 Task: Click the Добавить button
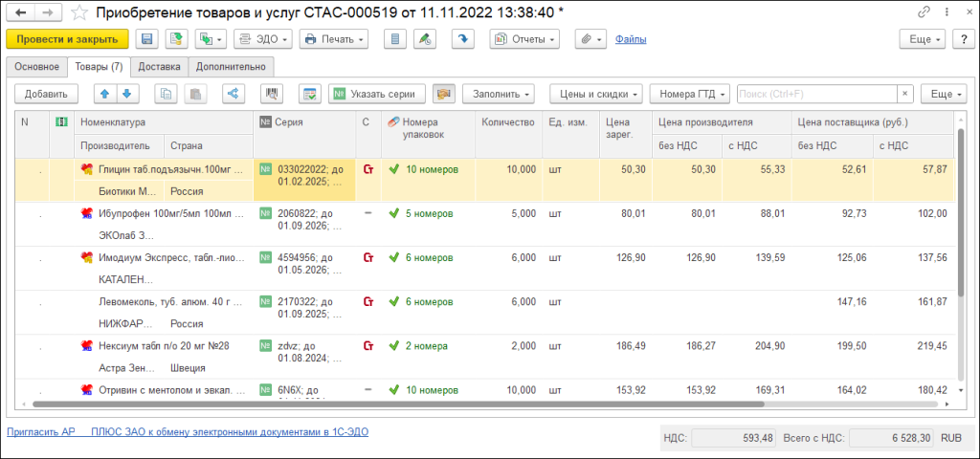point(46,94)
